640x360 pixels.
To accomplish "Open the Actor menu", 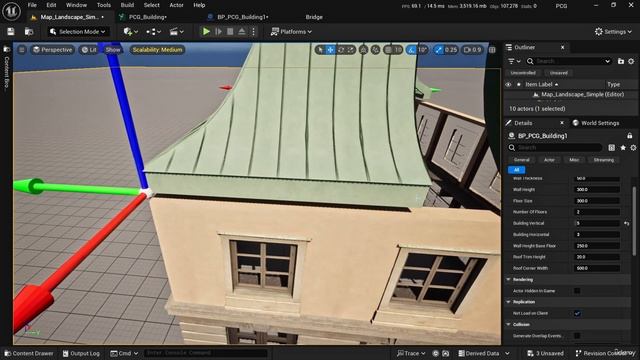I will pos(176,5).
